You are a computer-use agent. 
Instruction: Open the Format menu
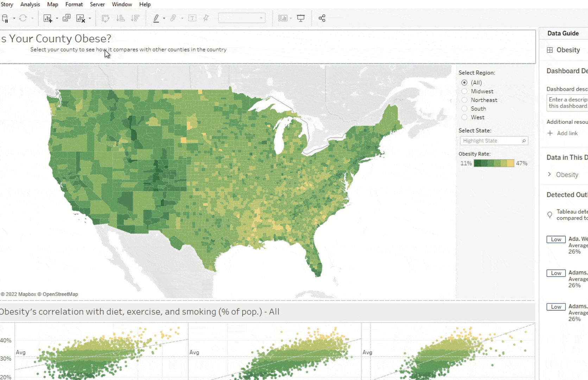(x=74, y=4)
